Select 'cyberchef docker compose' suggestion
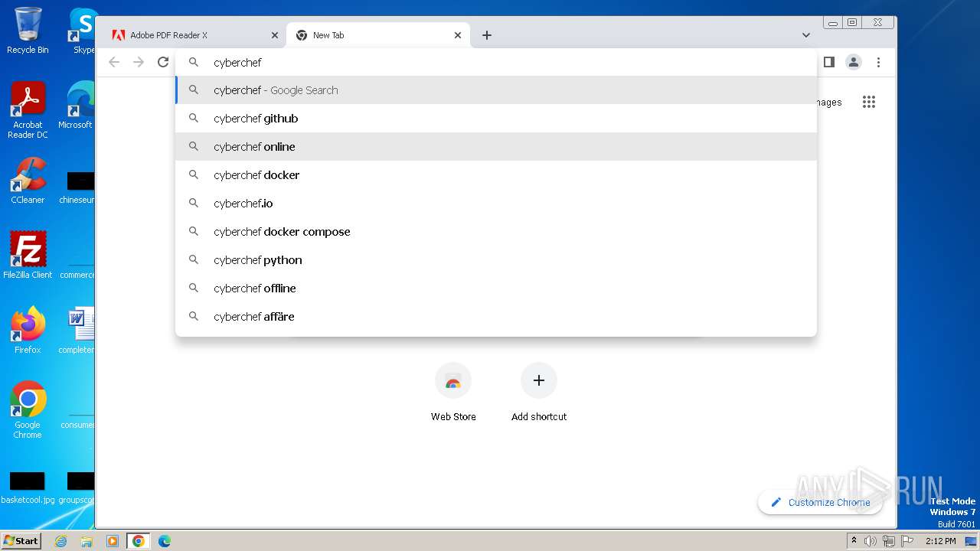 (x=496, y=232)
